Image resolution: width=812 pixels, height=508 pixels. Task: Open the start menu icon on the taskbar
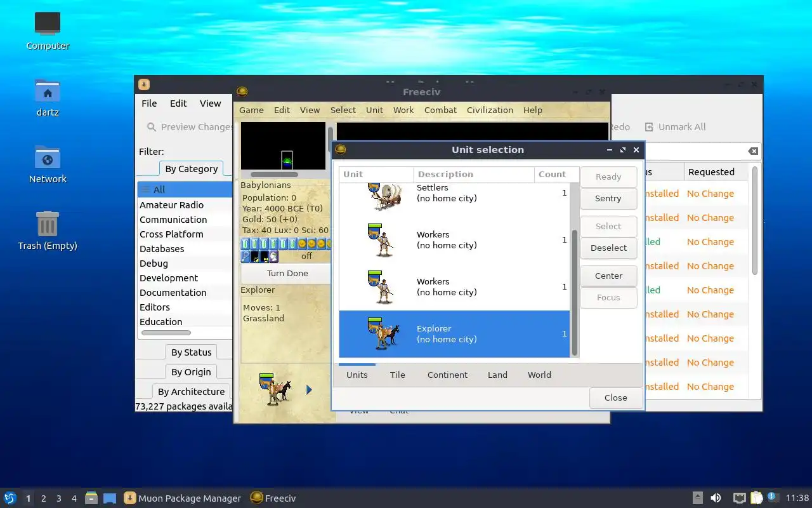pos(10,498)
